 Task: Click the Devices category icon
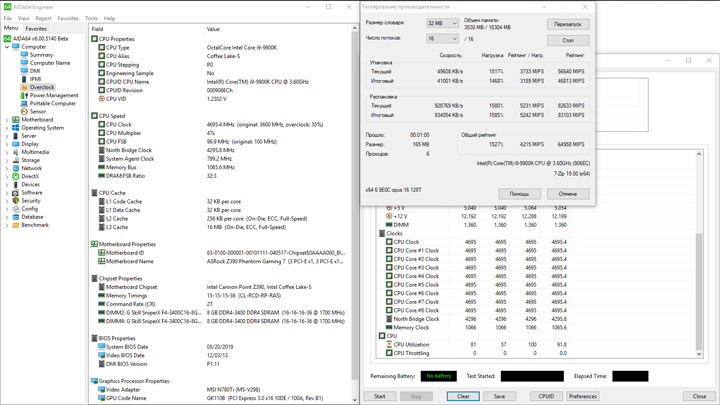click(16, 185)
